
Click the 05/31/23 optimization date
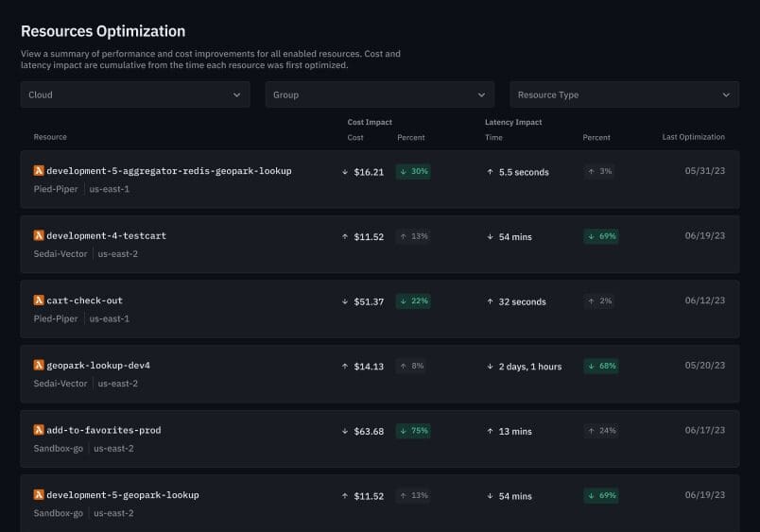coord(705,171)
